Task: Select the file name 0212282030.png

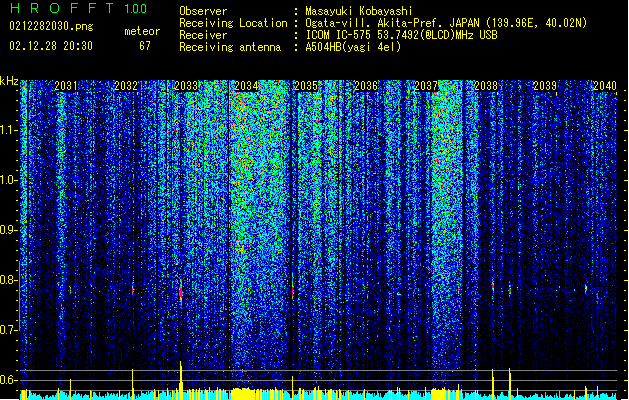Action: pos(51,26)
